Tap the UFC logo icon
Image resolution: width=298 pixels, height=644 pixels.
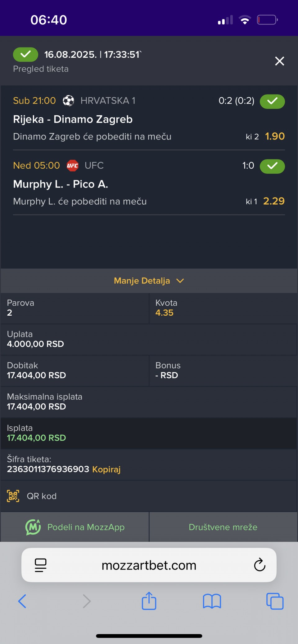[73, 166]
